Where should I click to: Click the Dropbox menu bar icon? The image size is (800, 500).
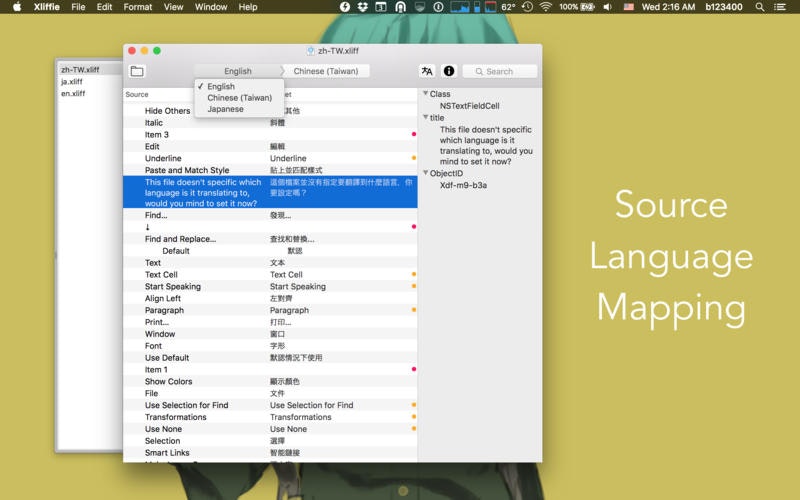(363, 7)
